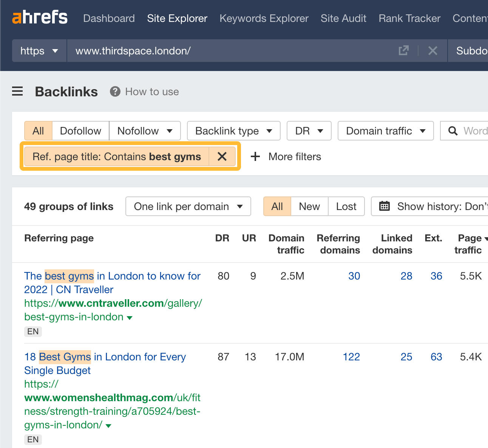Expand the Backlink type dropdown

click(x=233, y=131)
